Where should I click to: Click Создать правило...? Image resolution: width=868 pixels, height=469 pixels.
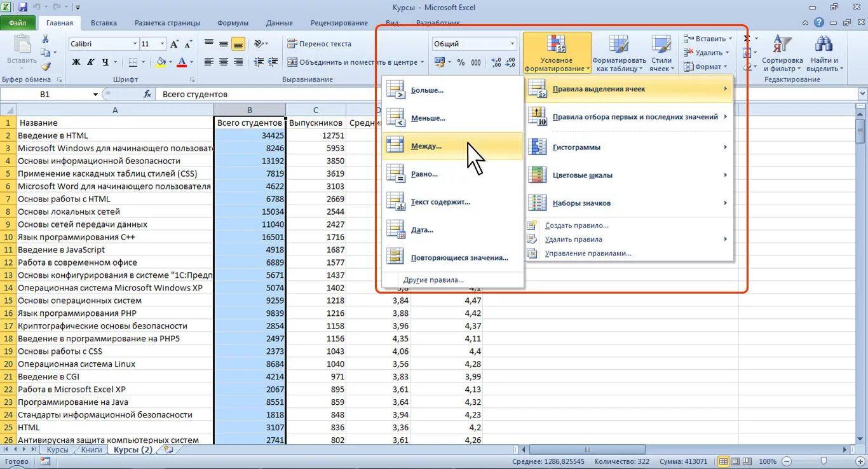[x=629, y=226]
